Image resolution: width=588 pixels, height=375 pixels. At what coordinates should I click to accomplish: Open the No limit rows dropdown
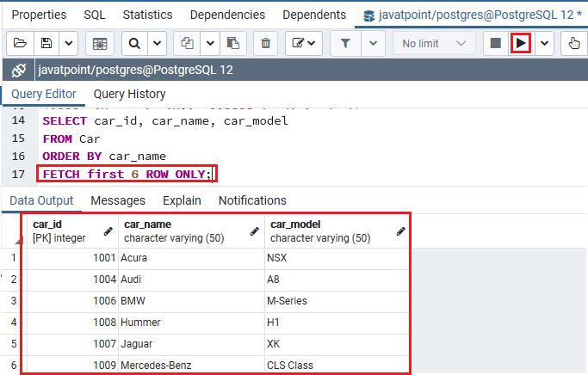[434, 44]
